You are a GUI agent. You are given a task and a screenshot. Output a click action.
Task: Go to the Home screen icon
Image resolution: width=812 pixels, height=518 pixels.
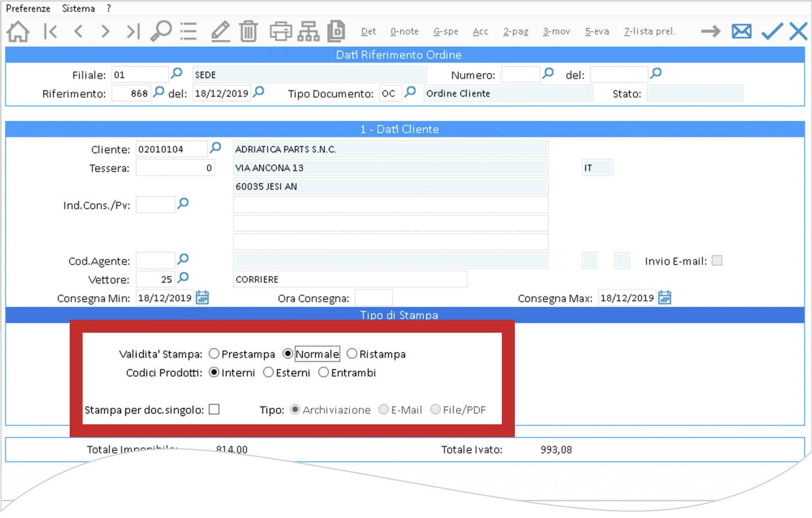(18, 32)
